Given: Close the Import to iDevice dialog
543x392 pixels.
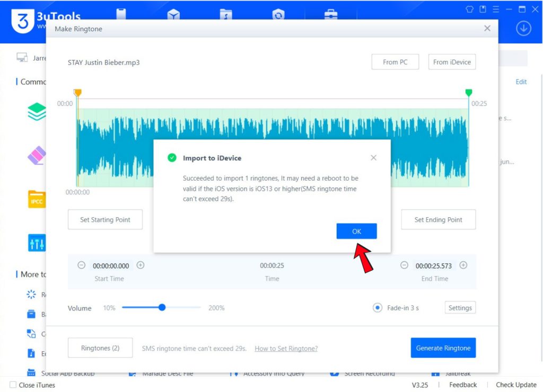Looking at the screenshot, I should click(x=373, y=158).
